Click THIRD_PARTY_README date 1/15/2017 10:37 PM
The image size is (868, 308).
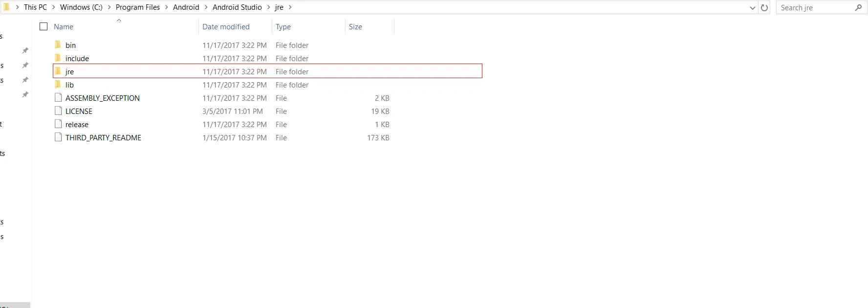(x=235, y=138)
